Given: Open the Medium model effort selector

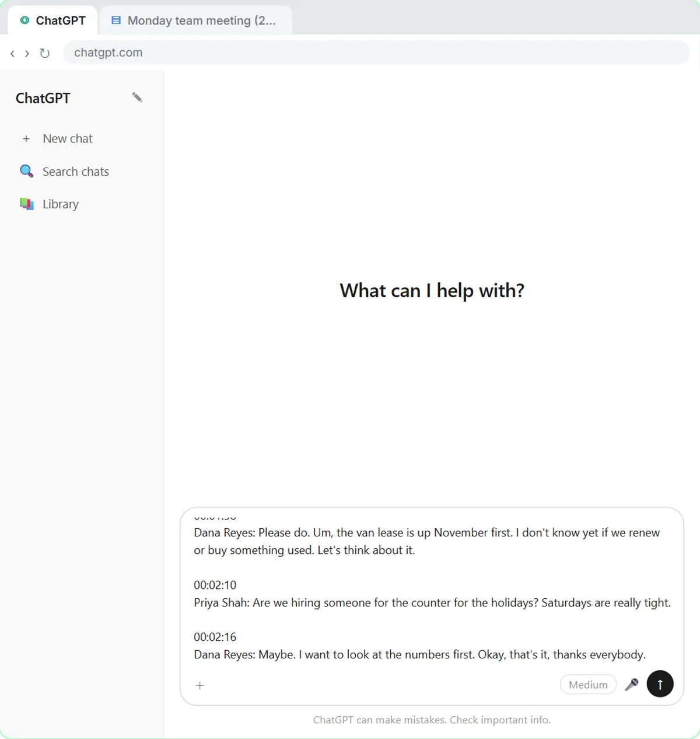Looking at the screenshot, I should (x=588, y=685).
